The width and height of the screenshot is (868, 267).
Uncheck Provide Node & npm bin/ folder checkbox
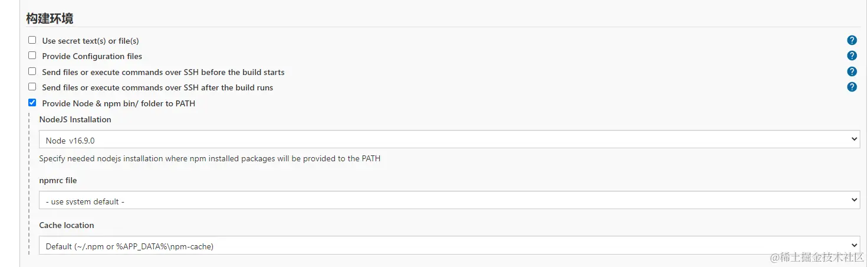32,103
